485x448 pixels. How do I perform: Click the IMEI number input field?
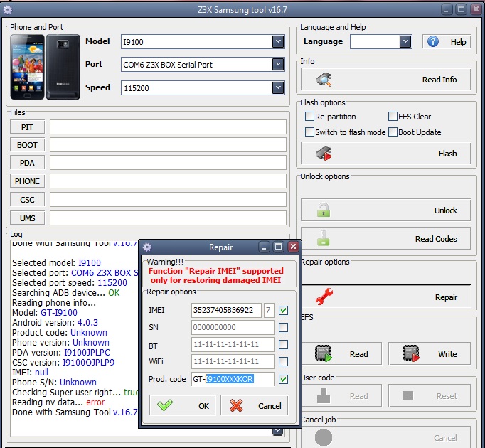[226, 310]
